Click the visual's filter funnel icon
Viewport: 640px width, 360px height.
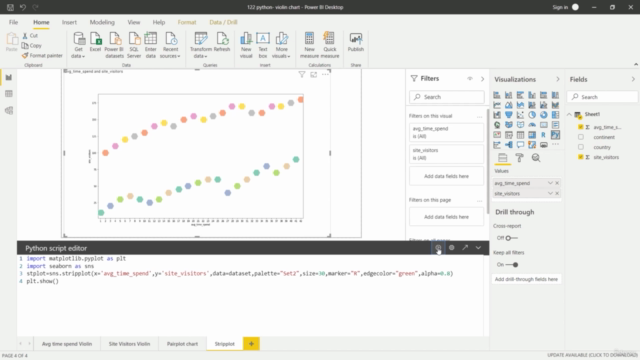[x=302, y=74]
